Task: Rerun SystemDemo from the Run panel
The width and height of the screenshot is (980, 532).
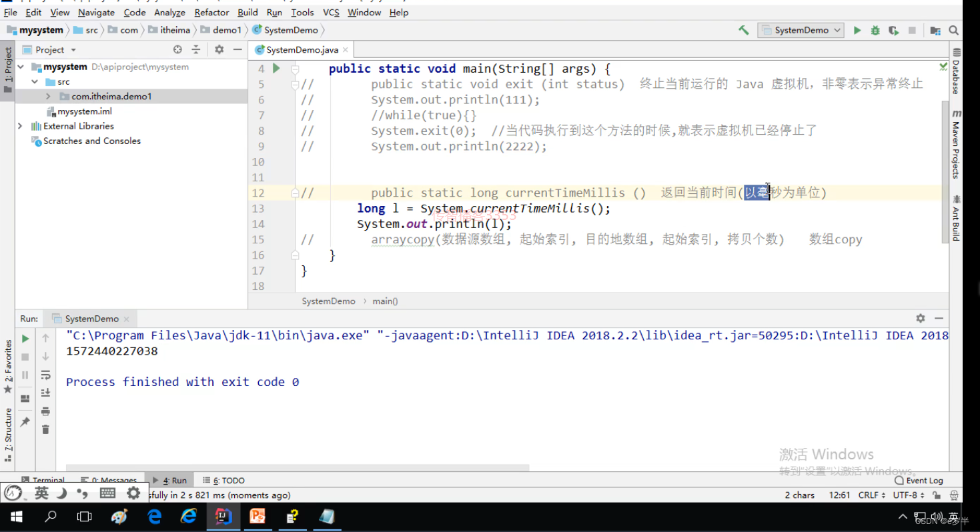Action: tap(25, 338)
